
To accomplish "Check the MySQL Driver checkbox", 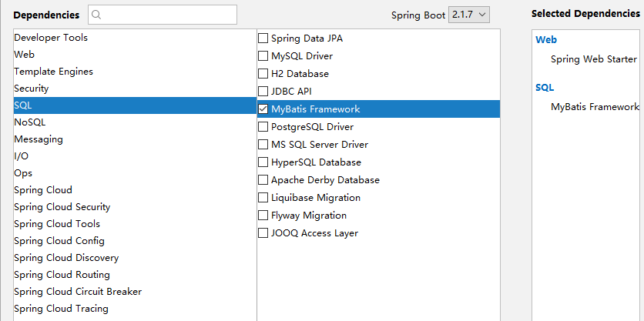I will (263, 56).
